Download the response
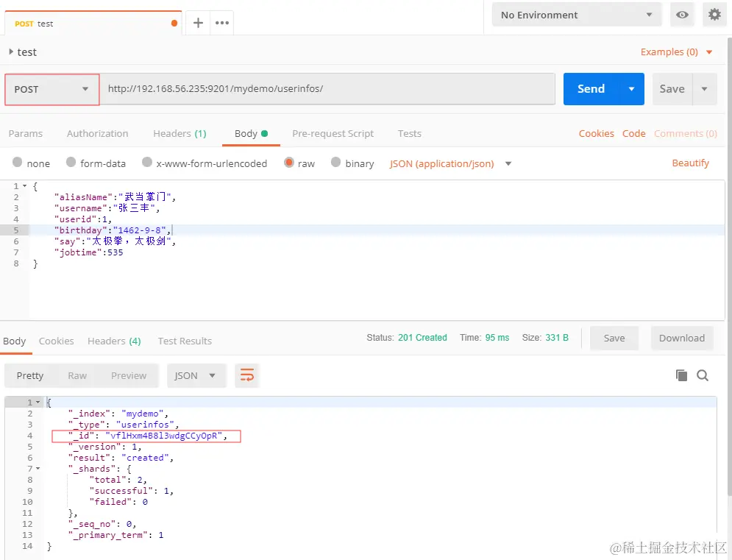This screenshot has height=560, width=732. pos(681,339)
